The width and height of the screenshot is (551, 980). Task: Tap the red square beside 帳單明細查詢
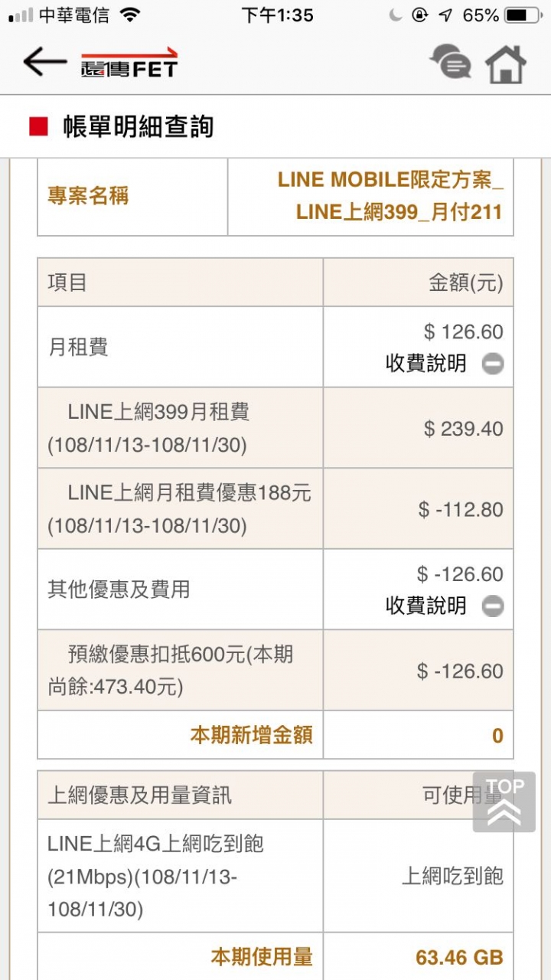click(x=38, y=126)
